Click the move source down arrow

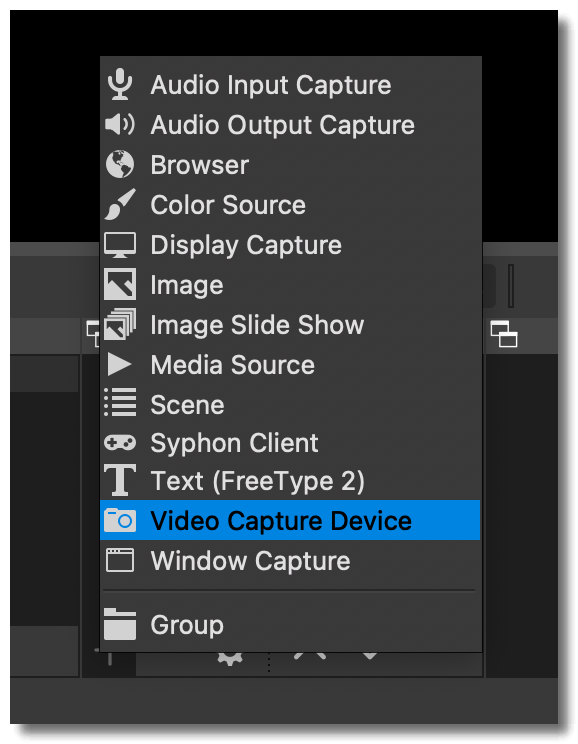pyautogui.click(x=370, y=656)
